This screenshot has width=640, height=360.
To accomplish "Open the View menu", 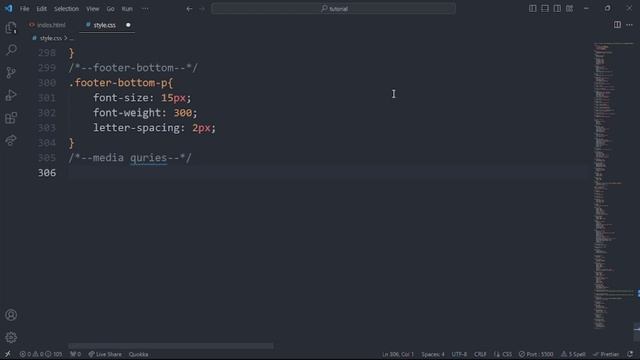I will tap(93, 9).
